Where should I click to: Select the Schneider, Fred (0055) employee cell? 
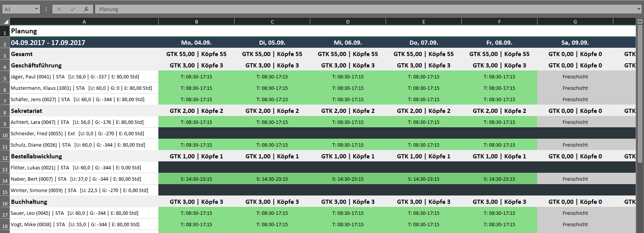[x=84, y=133]
